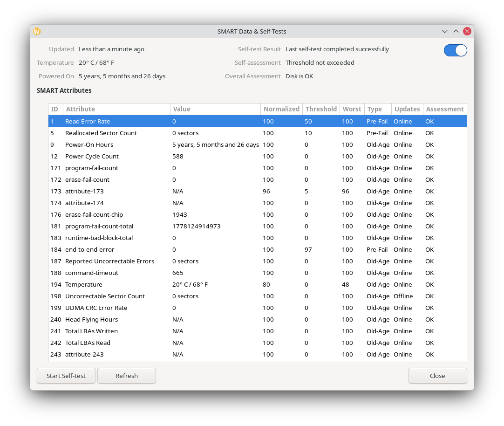This screenshot has height=426, width=504.
Task: Minimize window using title bar down arrow
Action: click(445, 31)
